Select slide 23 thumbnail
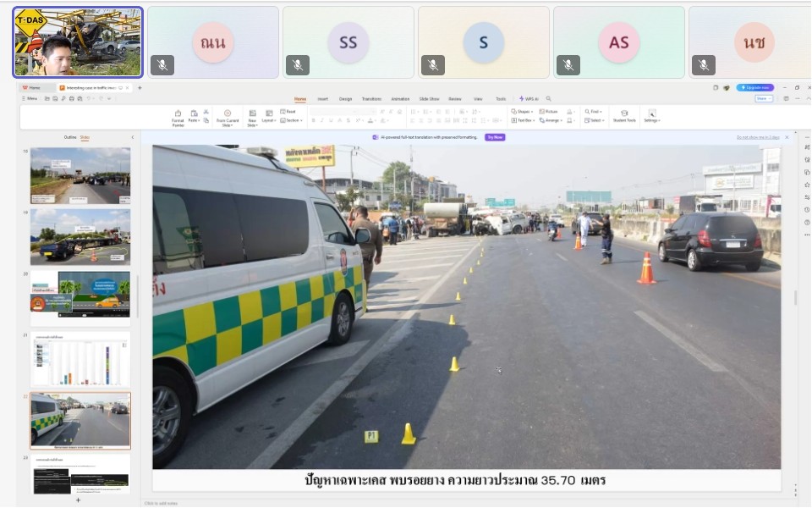 (x=80, y=474)
